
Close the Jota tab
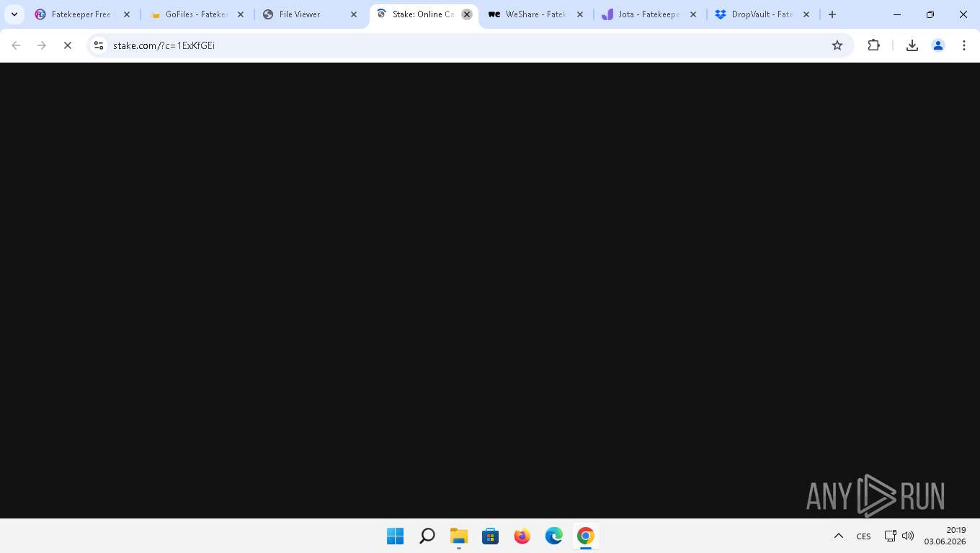click(x=693, y=14)
